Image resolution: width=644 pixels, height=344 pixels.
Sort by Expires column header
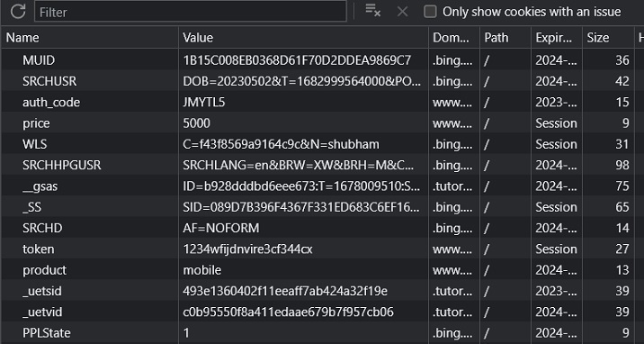point(557,38)
